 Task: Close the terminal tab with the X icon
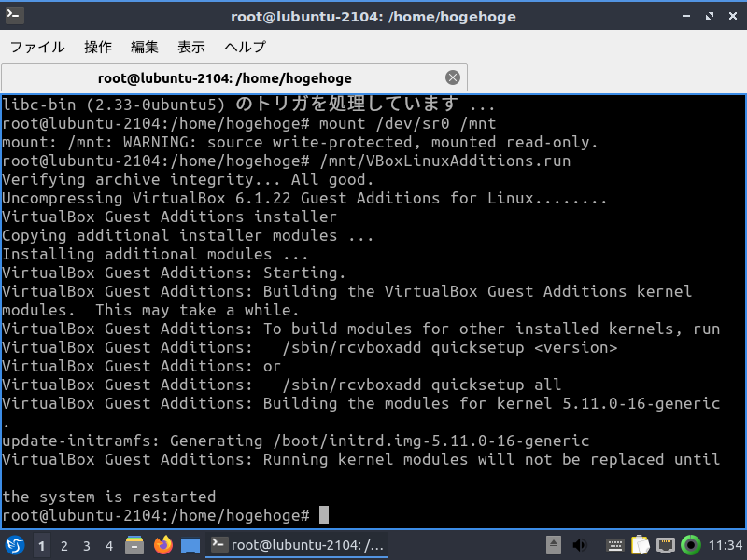(453, 77)
